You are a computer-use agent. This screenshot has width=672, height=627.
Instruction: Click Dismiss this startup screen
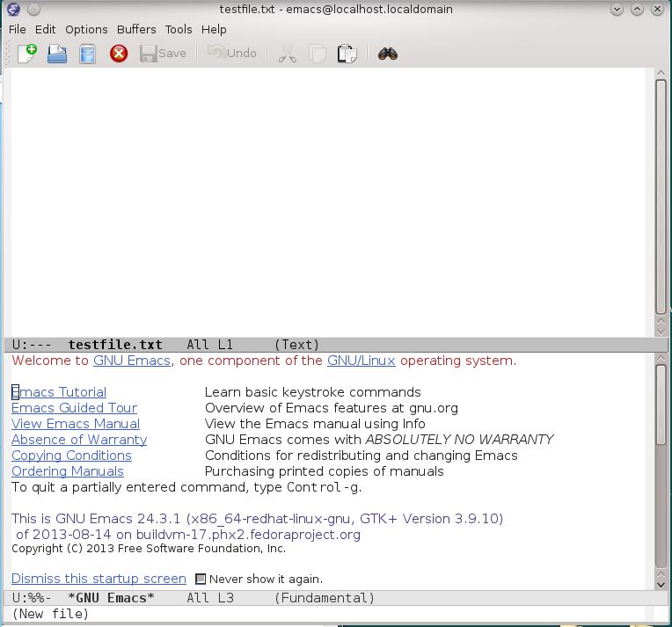click(x=99, y=579)
